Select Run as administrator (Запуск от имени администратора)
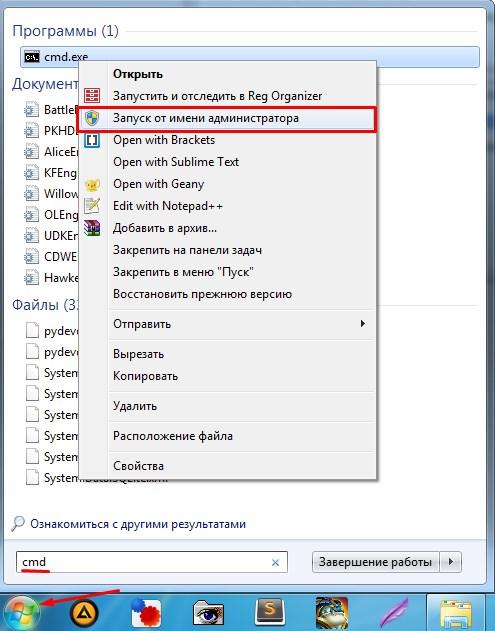 pos(227,118)
